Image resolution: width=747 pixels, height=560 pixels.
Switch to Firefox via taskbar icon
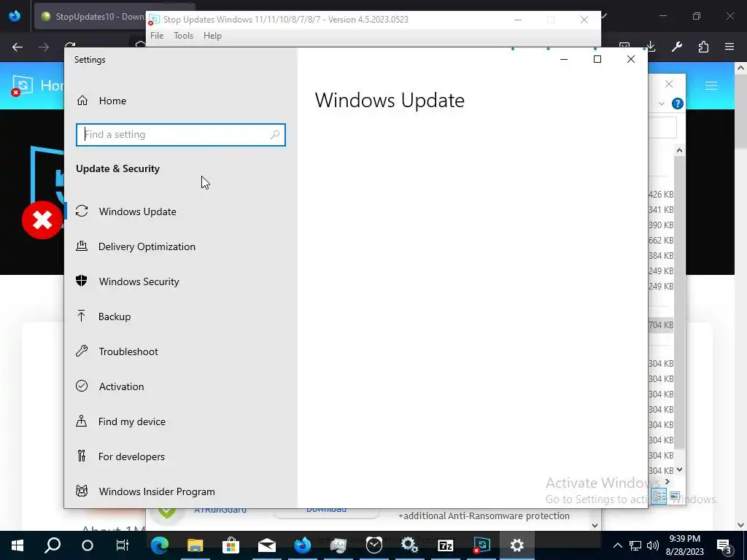point(303,545)
